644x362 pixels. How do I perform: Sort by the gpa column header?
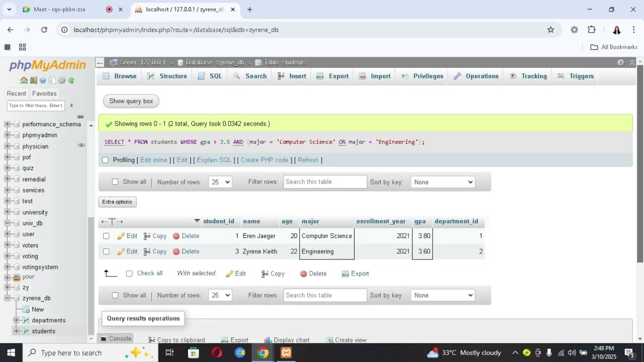click(420, 222)
